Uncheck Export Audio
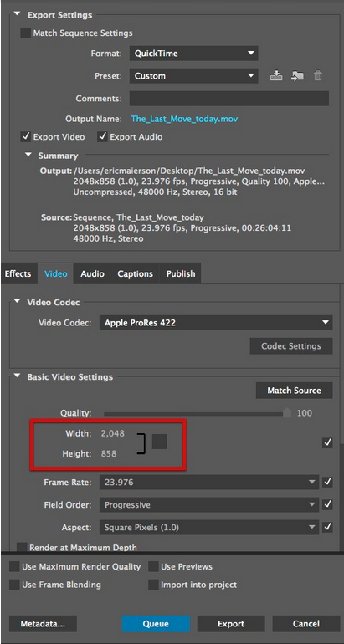The height and width of the screenshot is (644, 344). [x=102, y=137]
